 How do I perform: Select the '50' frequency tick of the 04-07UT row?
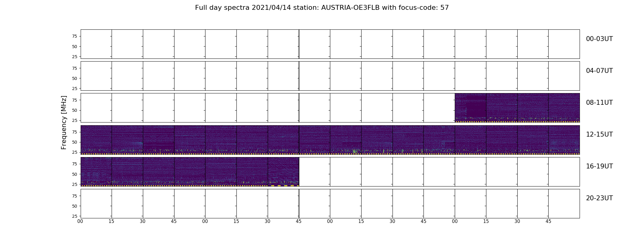(74, 78)
